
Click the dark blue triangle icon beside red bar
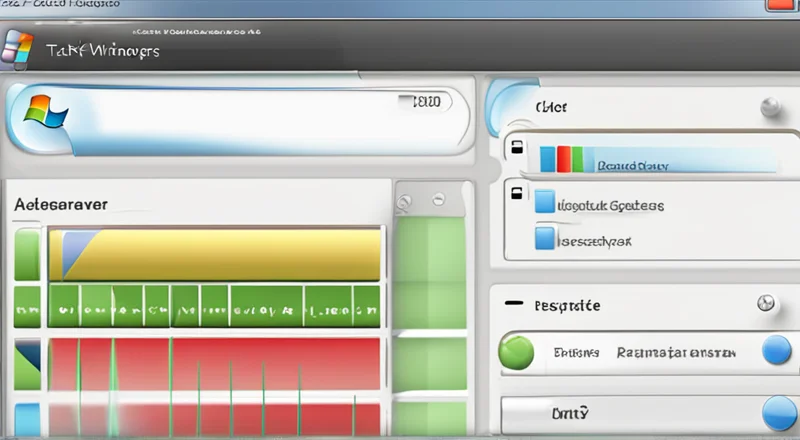coord(27,360)
